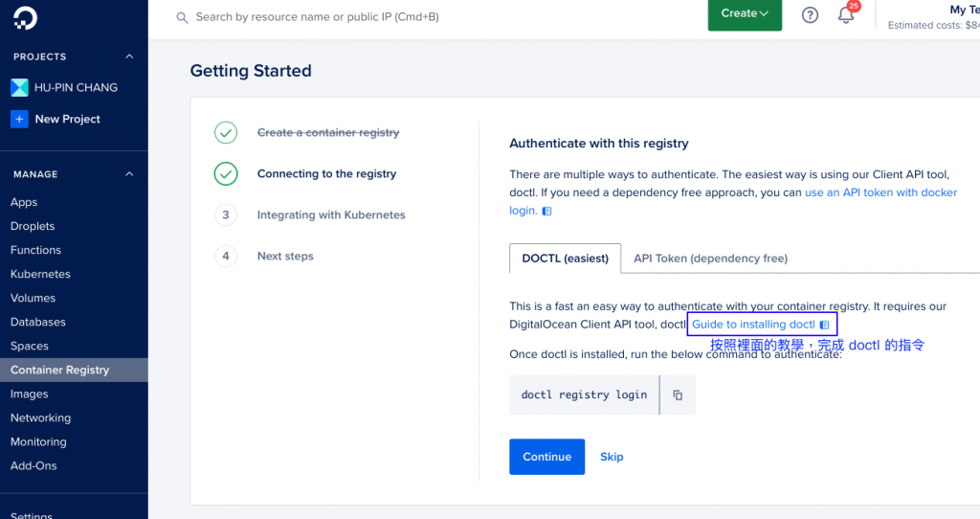Click docs icon after docker login link
The image size is (980, 519).
(x=546, y=212)
